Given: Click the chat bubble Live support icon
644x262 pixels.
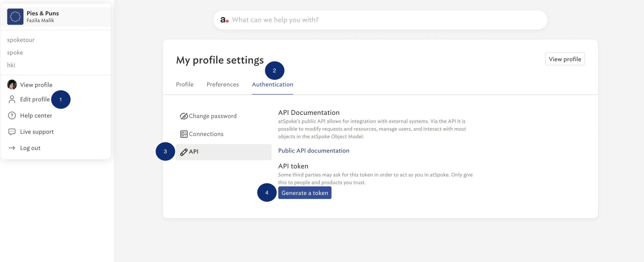Looking at the screenshot, I should tap(12, 132).
